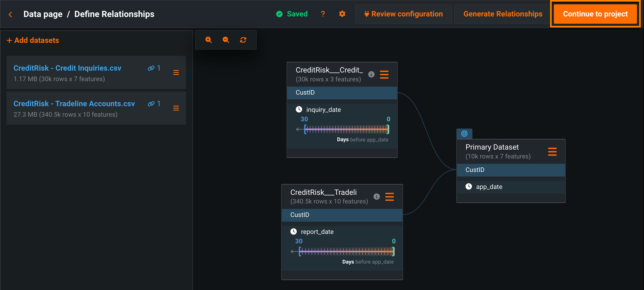The width and height of the screenshot is (644, 290).
Task: Open the CreditRisk Credit node hamburger menu
Action: click(x=384, y=74)
